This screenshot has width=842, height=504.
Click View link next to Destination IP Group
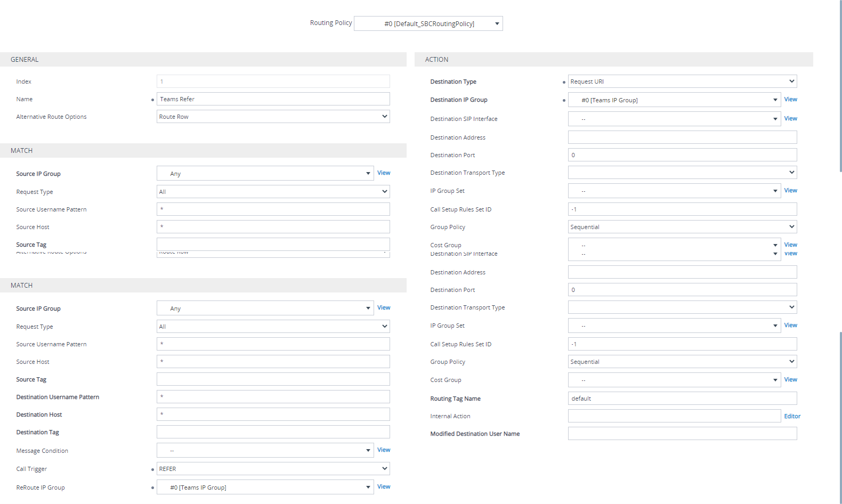(790, 99)
